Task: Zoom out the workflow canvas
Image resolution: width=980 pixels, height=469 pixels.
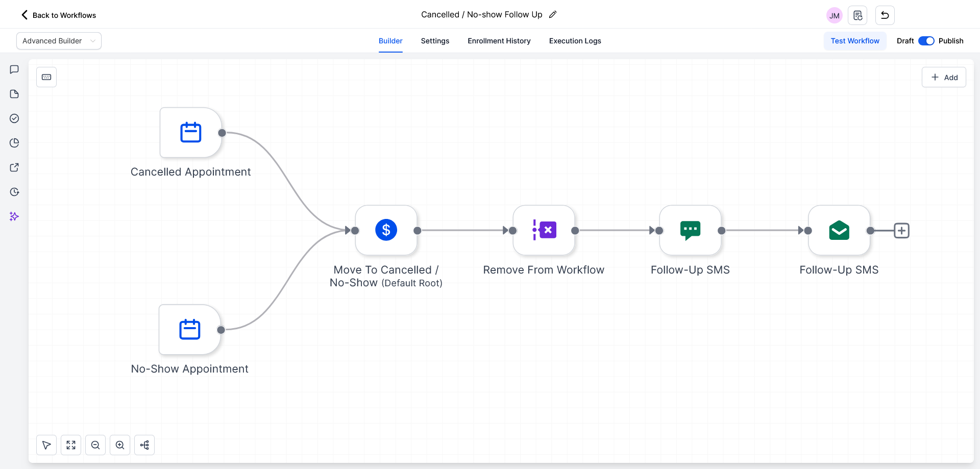Action: [x=95, y=445]
